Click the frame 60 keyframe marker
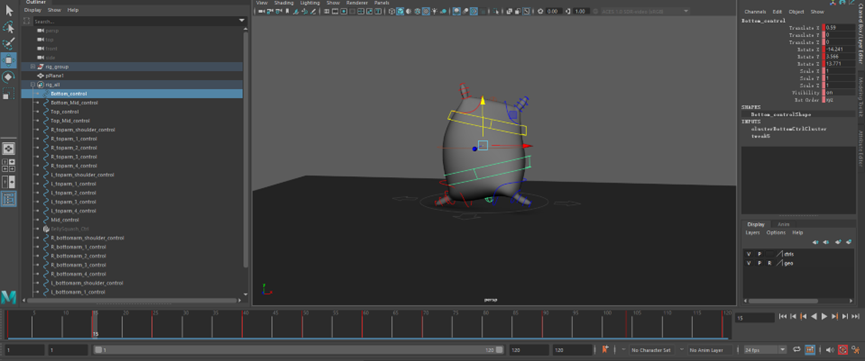This screenshot has width=865, height=361. (362, 325)
